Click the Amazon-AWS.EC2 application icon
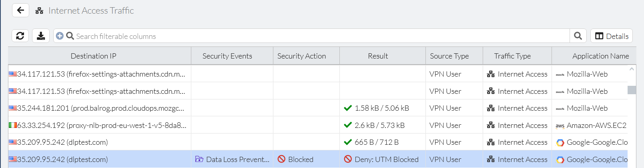644x168 pixels. click(560, 125)
